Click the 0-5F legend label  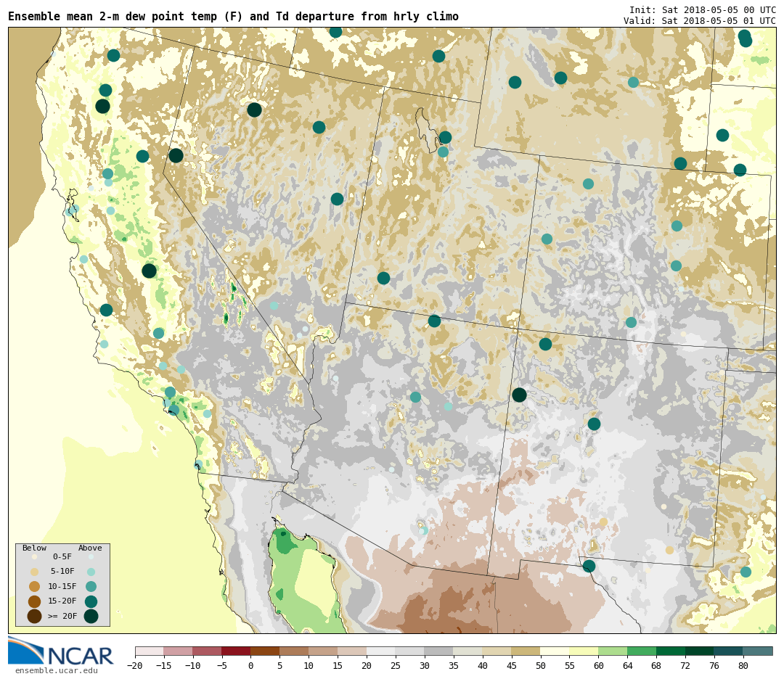(x=62, y=556)
